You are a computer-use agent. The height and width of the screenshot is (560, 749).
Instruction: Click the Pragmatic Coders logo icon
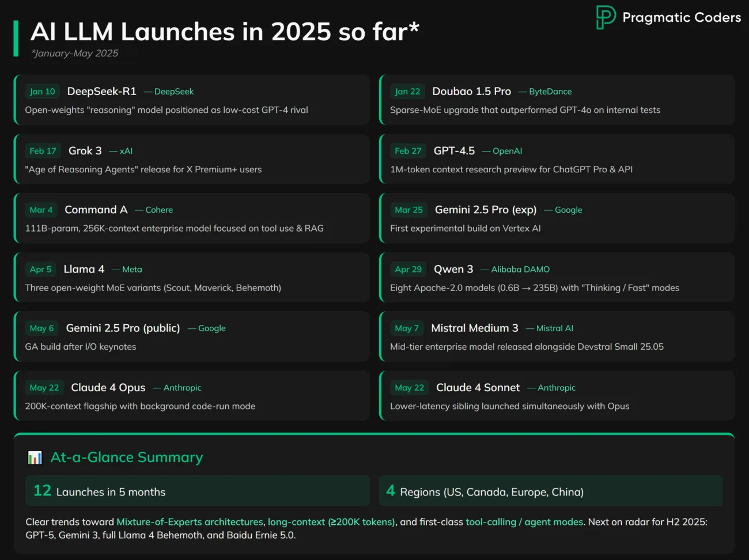click(x=606, y=17)
